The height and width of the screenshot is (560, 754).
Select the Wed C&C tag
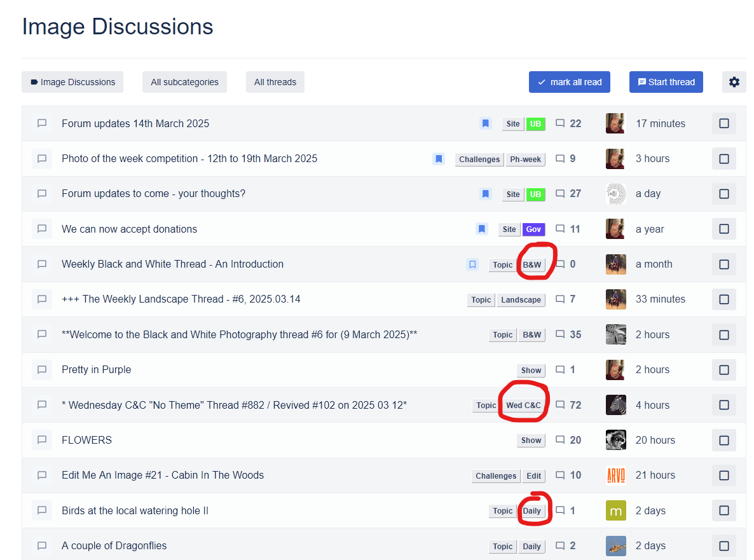coord(523,406)
